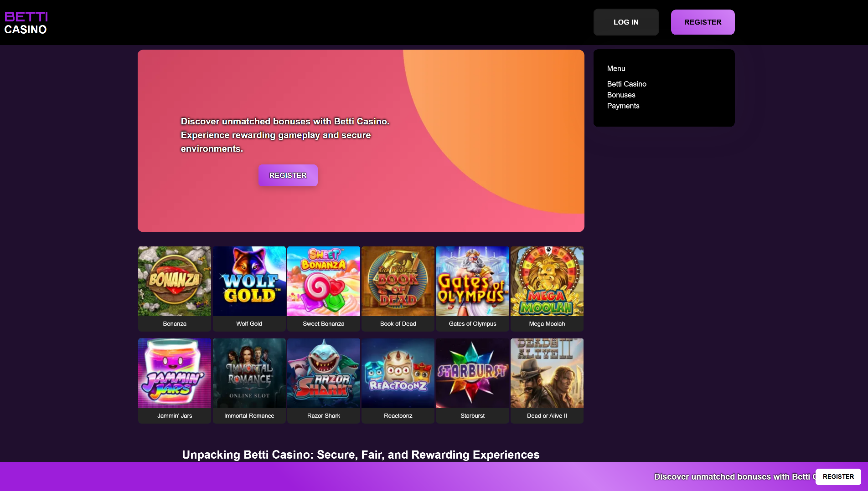Open the Betti Casino menu link

(626, 84)
